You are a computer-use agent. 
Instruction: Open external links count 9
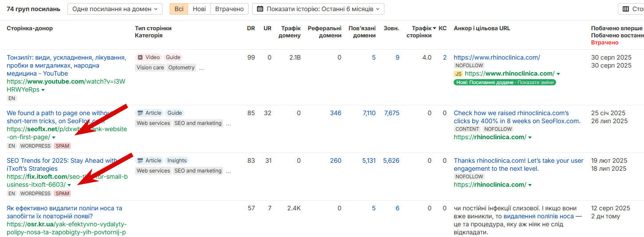(397, 57)
